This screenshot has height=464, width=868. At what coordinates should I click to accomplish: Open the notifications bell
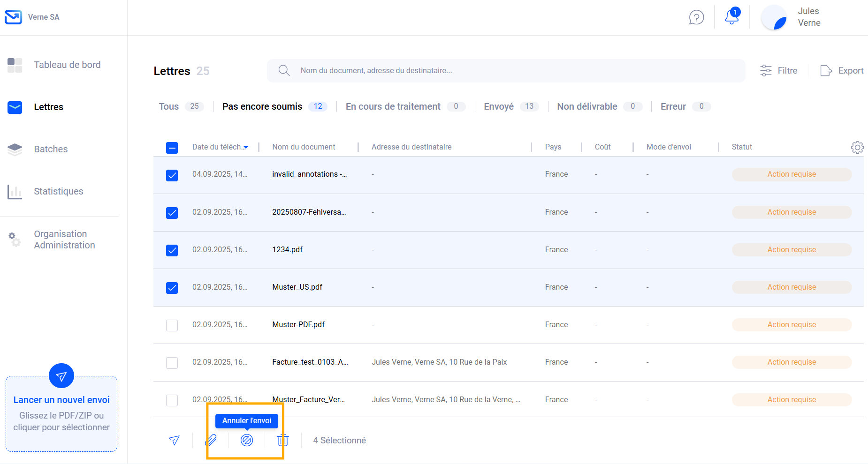(731, 17)
